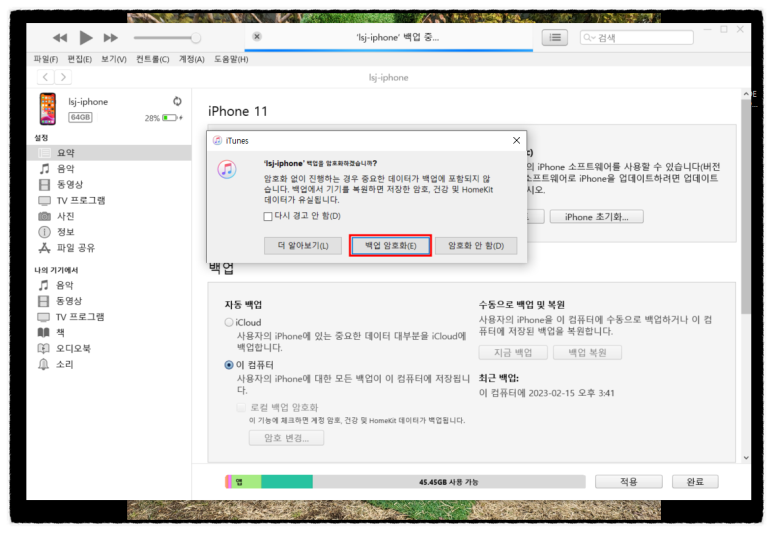Image resolution: width=773 pixels, height=533 pixels.
Task: Click the iPhone 11 heading
Action: point(238,111)
